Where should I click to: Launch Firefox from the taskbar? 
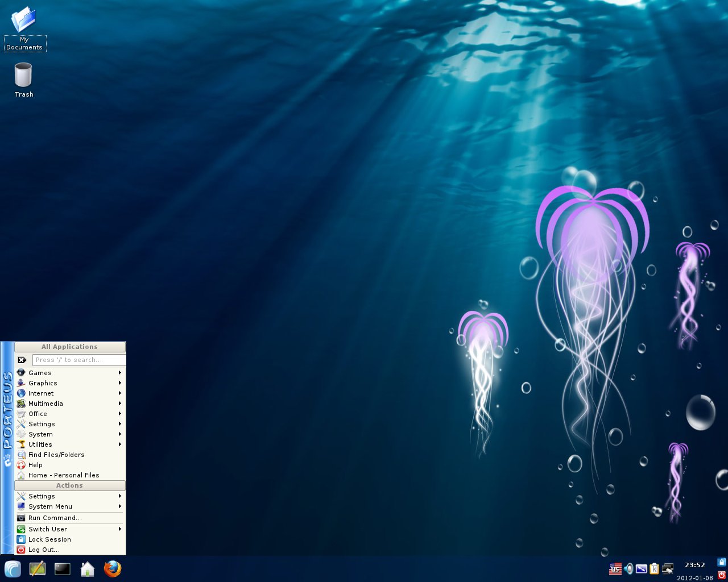pos(113,569)
